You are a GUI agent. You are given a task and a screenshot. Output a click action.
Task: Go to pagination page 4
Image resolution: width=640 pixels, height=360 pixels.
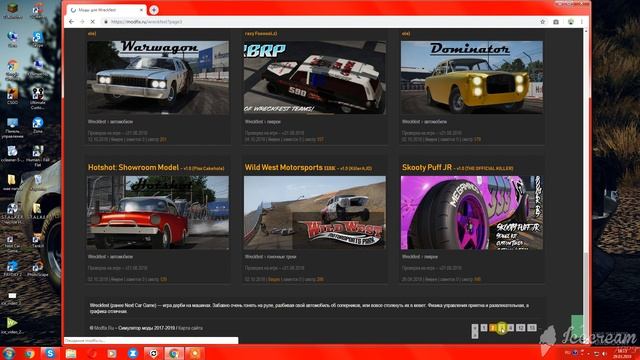pyautogui.click(x=511, y=328)
